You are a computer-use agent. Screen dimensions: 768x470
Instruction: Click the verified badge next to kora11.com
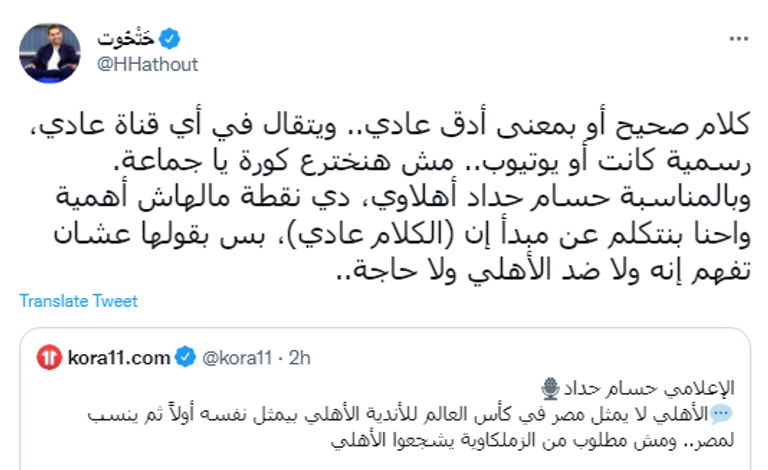(184, 355)
